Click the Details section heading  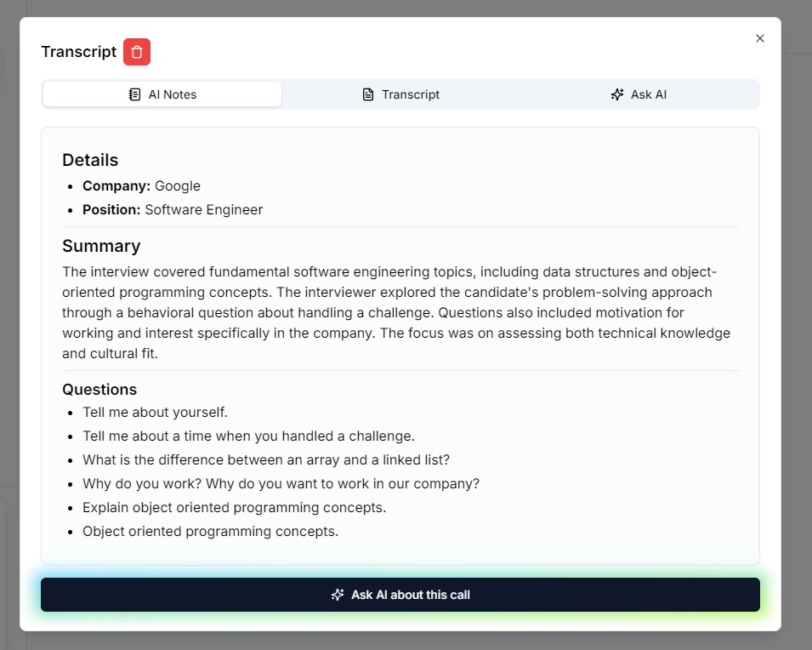(89, 160)
